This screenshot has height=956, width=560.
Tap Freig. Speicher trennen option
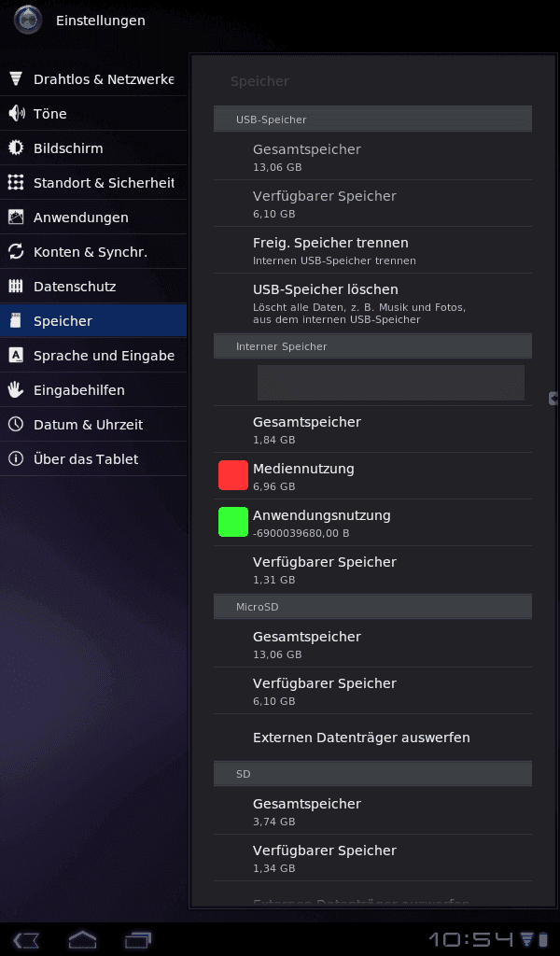pos(372,250)
